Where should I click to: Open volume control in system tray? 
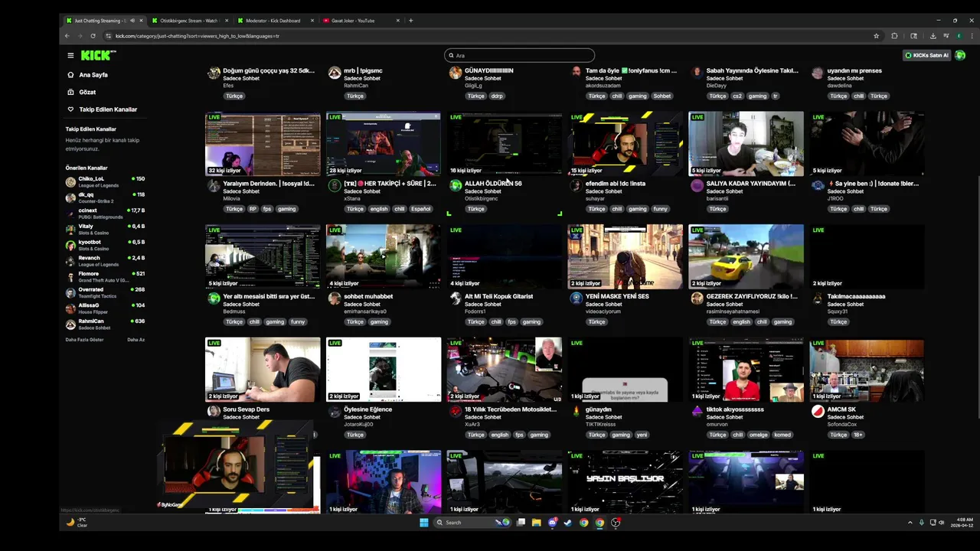click(x=942, y=523)
